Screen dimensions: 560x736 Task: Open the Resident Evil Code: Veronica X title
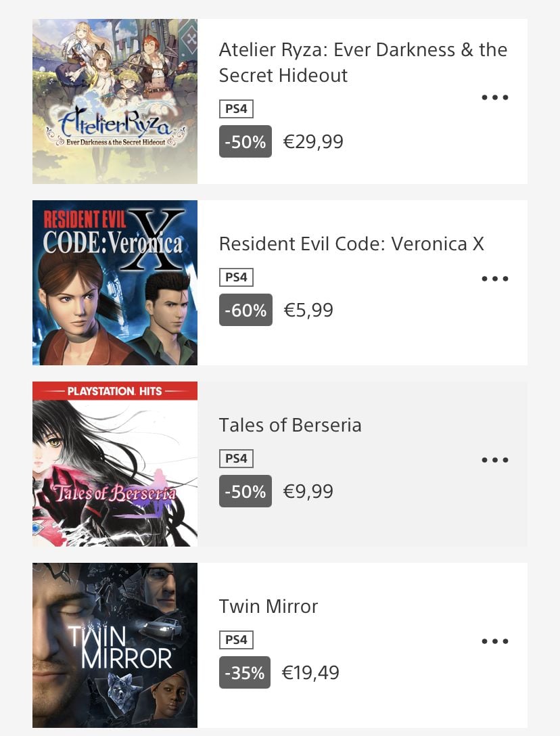351,244
